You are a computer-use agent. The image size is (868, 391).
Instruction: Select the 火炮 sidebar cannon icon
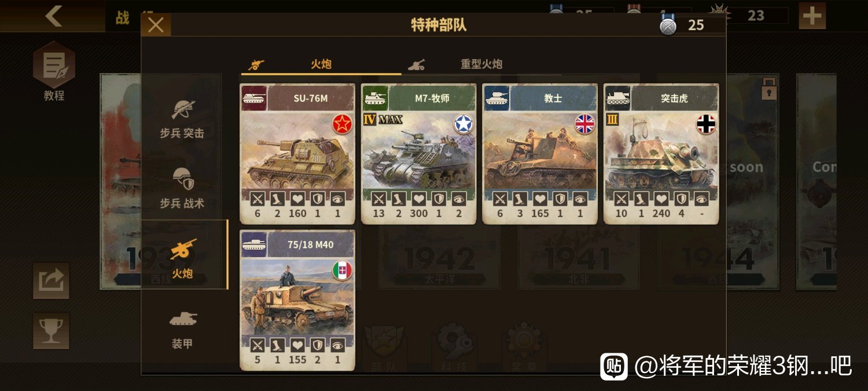[x=183, y=249]
